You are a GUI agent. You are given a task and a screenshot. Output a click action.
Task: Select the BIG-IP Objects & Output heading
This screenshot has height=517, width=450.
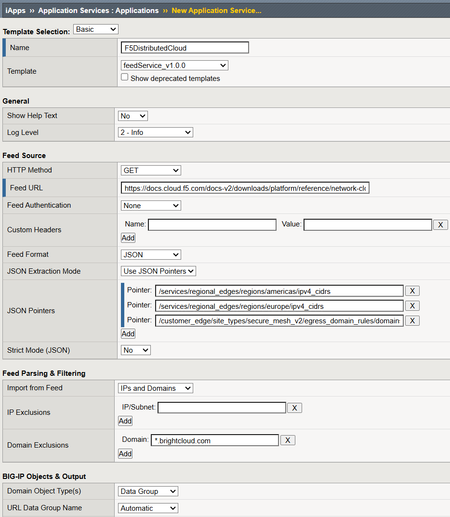(x=44, y=476)
